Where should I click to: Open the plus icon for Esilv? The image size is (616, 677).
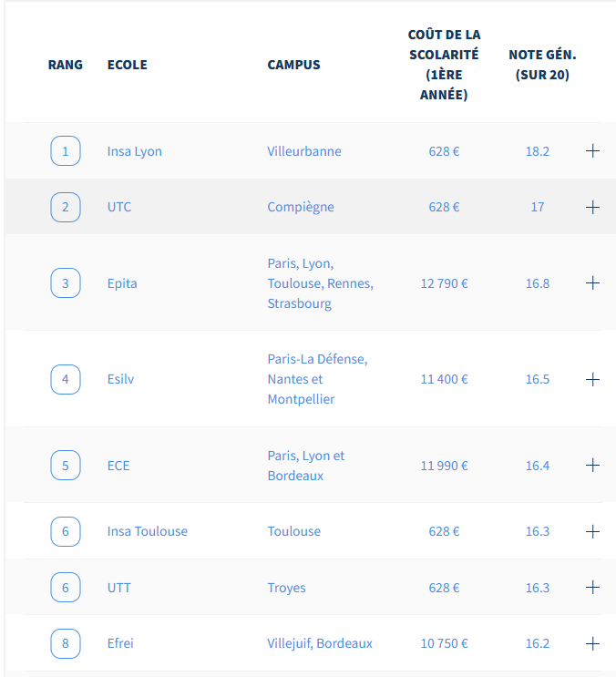[592, 379]
